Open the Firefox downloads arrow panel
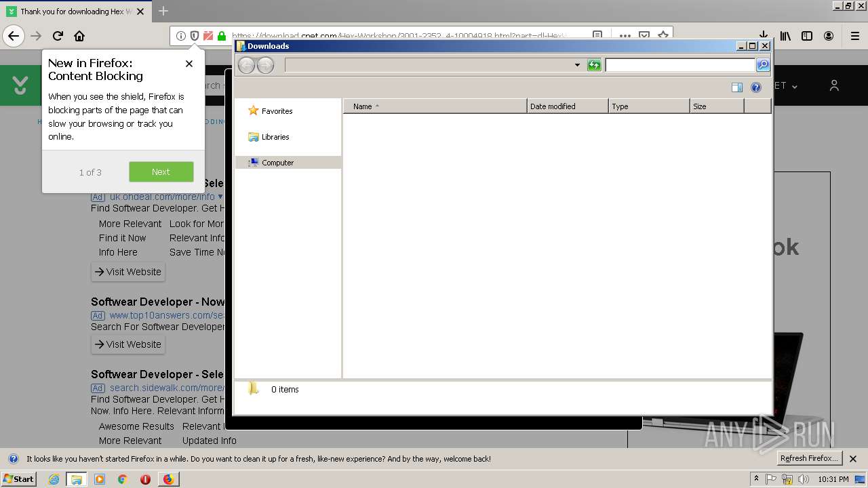Screen dimensions: 868x488 [x=763, y=36]
